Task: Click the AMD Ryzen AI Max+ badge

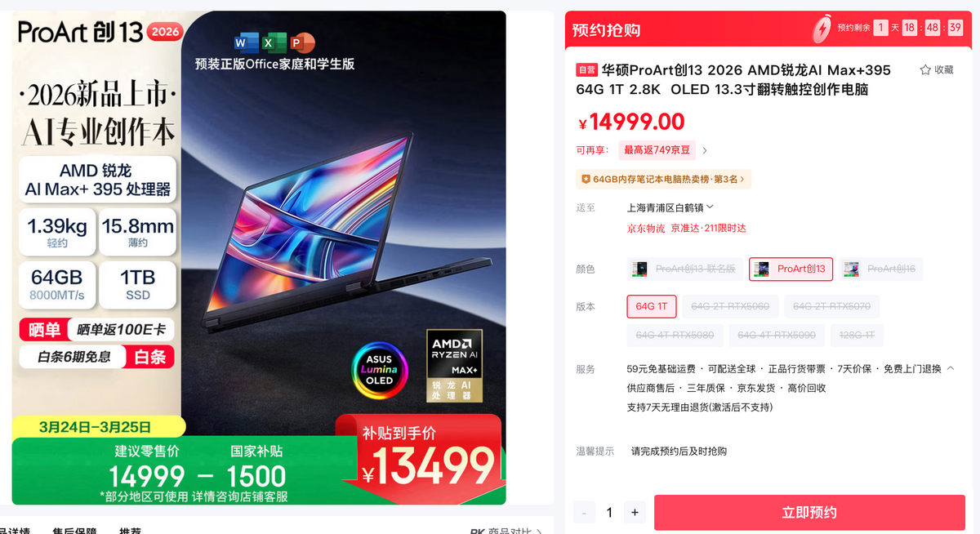Action: point(455,365)
